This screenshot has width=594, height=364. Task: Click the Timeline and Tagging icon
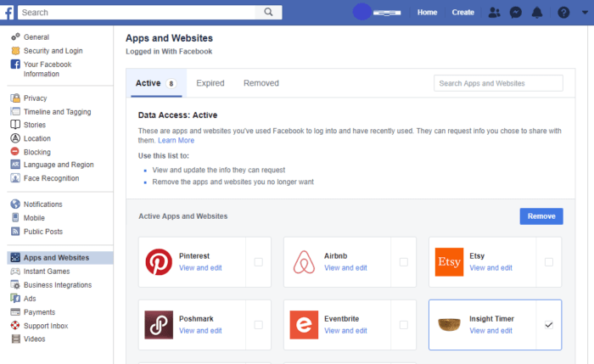tap(15, 111)
